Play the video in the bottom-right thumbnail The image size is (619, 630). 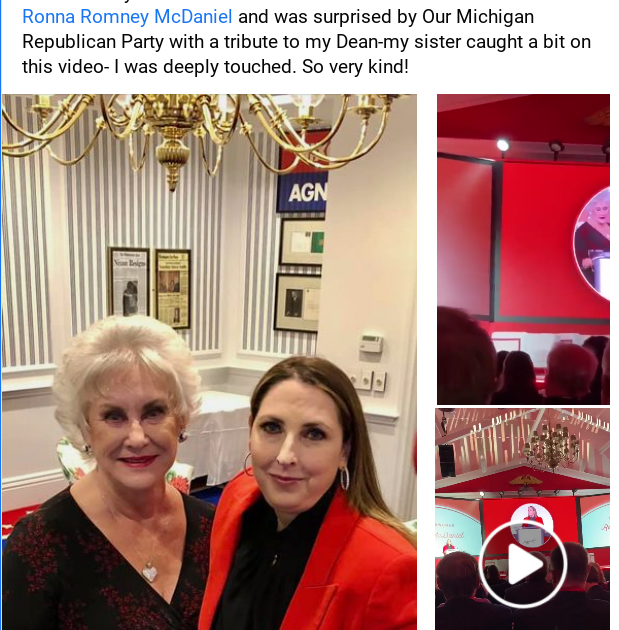tap(523, 564)
